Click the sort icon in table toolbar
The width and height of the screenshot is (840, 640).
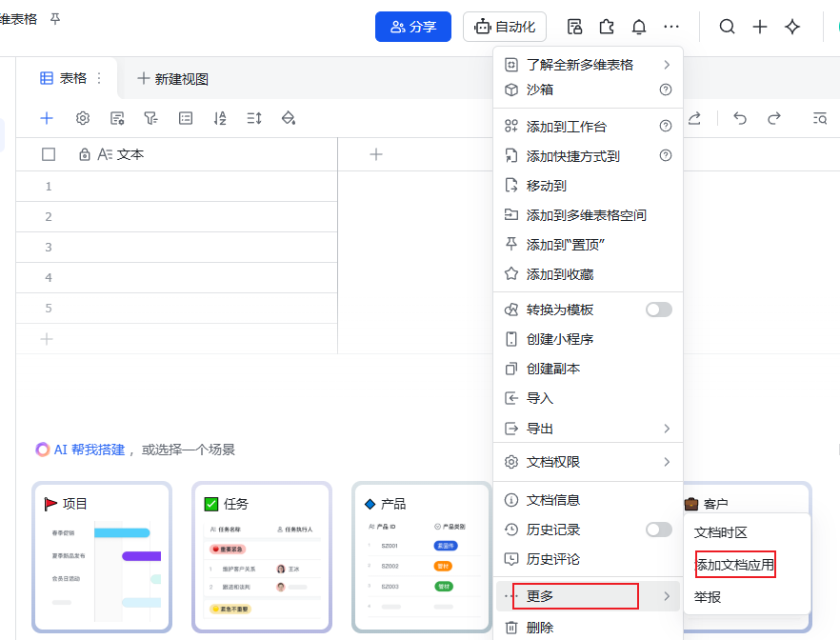tap(220, 118)
